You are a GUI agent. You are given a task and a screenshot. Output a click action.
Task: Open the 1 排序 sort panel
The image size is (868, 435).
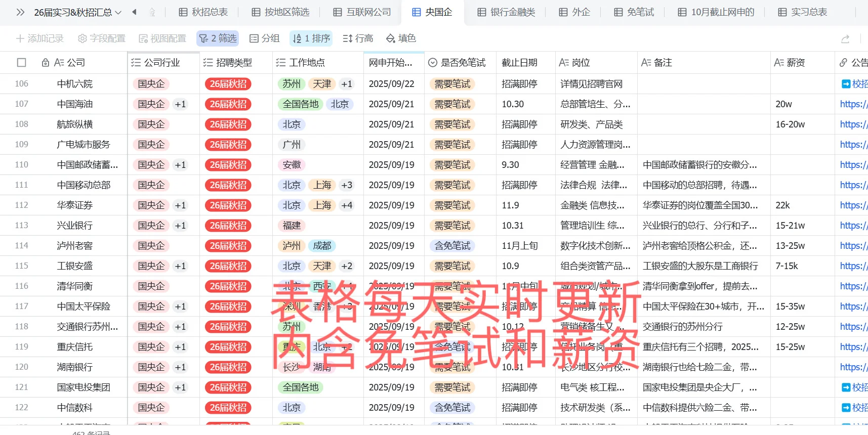click(311, 38)
